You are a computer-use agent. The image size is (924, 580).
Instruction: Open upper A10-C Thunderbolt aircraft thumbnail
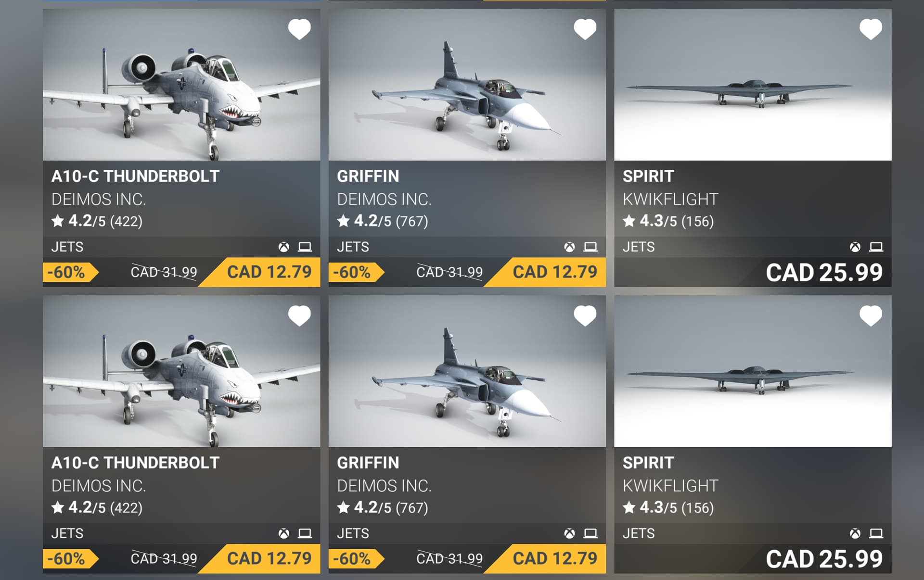pos(181,85)
